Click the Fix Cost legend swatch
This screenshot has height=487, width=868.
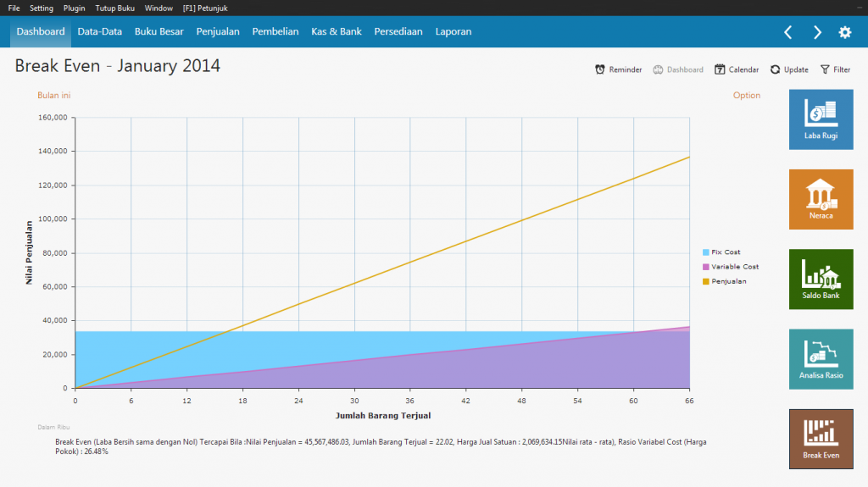[x=706, y=252]
